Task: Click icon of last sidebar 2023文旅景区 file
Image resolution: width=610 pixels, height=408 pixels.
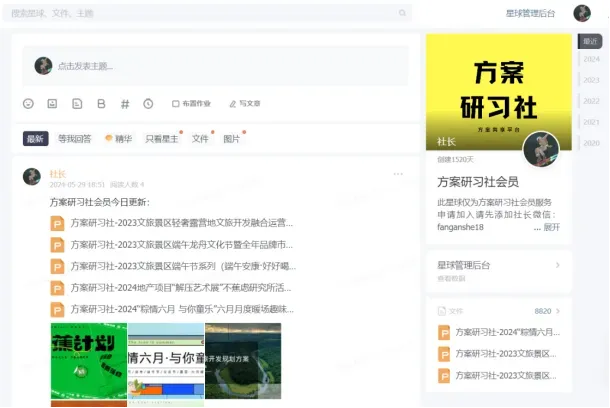Action: (444, 376)
